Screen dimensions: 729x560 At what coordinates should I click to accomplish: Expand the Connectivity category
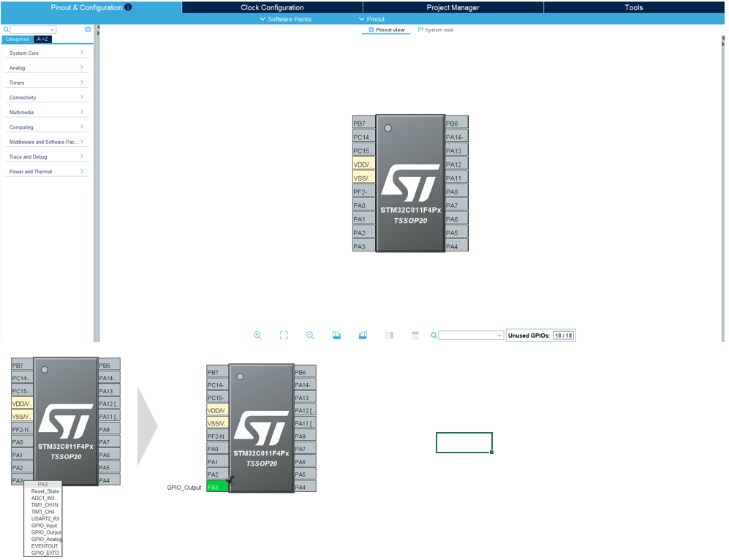pos(47,97)
